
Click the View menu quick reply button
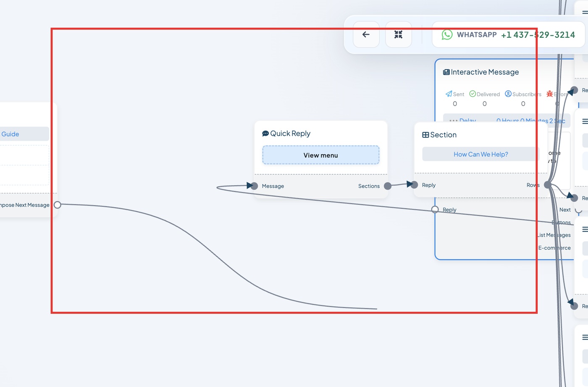pos(321,155)
